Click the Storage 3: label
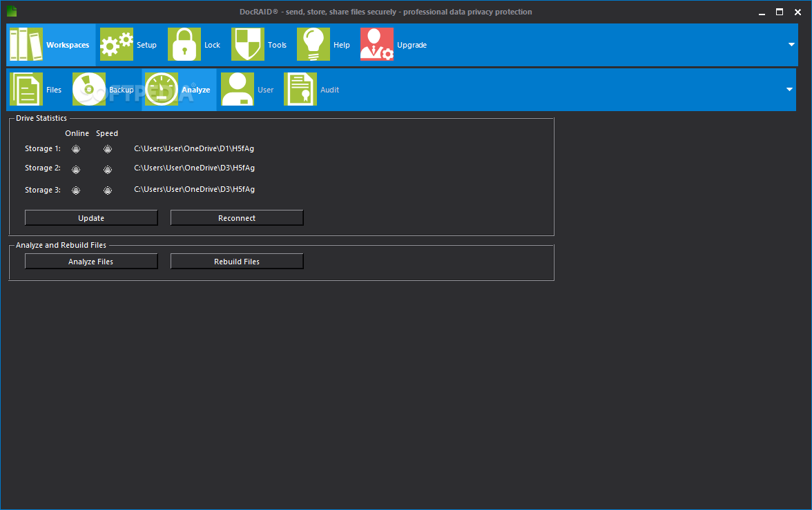Image resolution: width=812 pixels, height=510 pixels. 43,190
